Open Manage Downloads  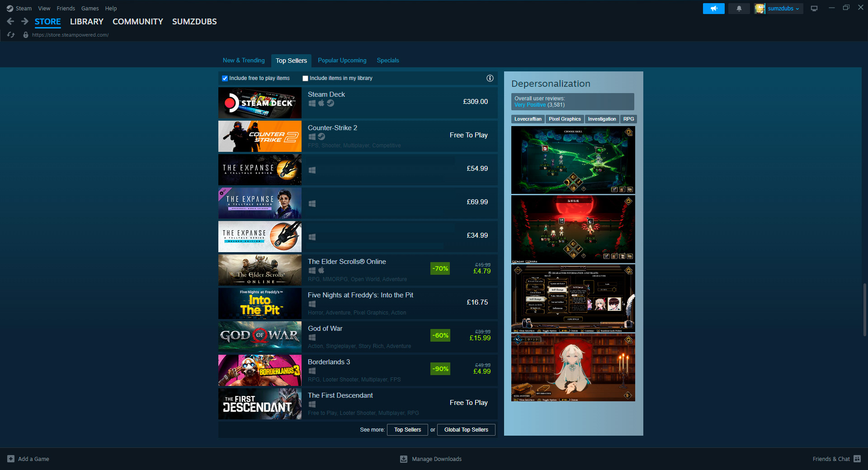(437, 459)
